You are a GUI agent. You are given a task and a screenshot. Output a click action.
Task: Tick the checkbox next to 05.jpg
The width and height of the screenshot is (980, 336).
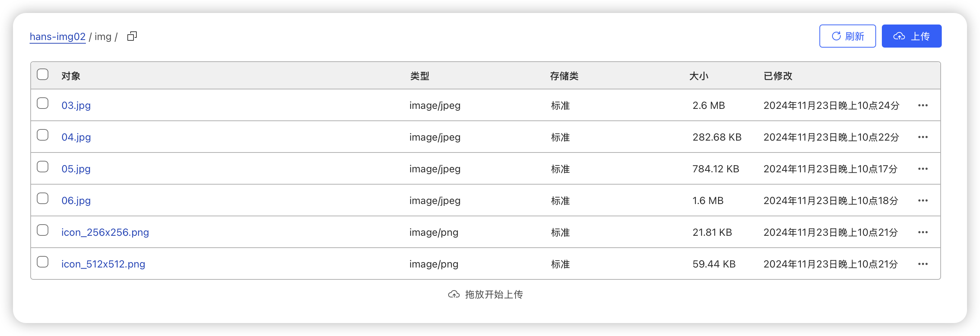pos(43,167)
